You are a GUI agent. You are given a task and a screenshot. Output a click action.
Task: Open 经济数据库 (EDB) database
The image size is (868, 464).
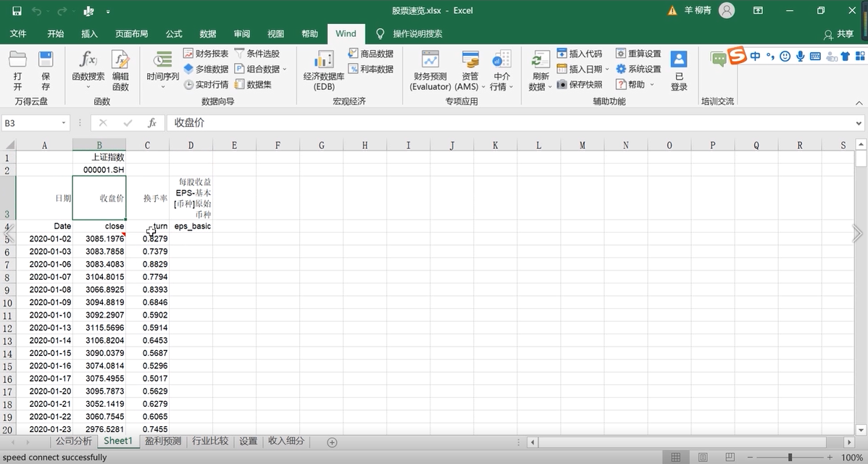tap(323, 71)
